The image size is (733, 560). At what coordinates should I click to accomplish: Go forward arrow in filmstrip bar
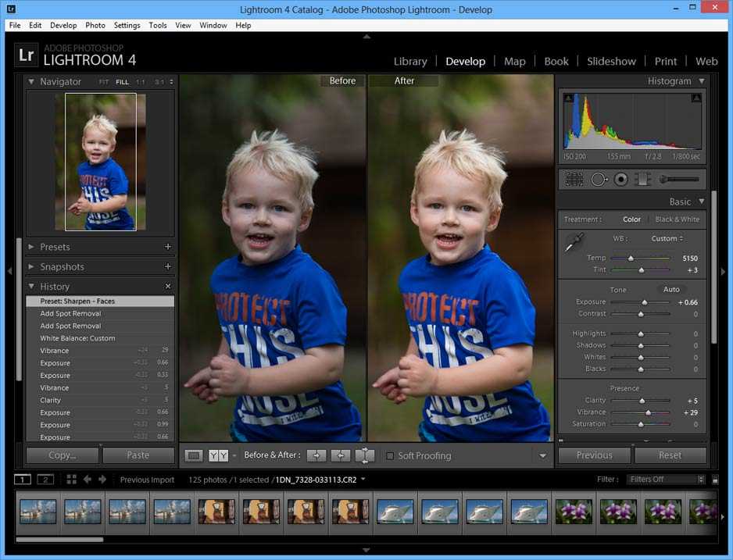point(102,480)
